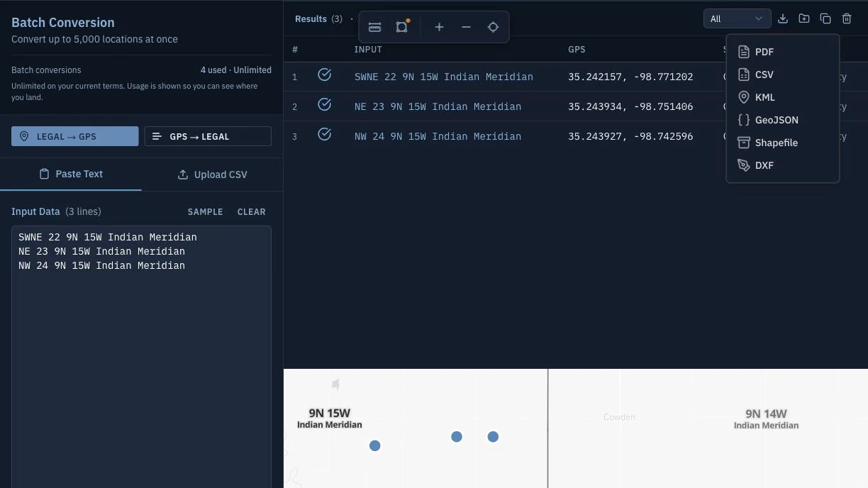Click the rightmost map marker dot
This screenshot has width=868, height=488.
point(493,437)
